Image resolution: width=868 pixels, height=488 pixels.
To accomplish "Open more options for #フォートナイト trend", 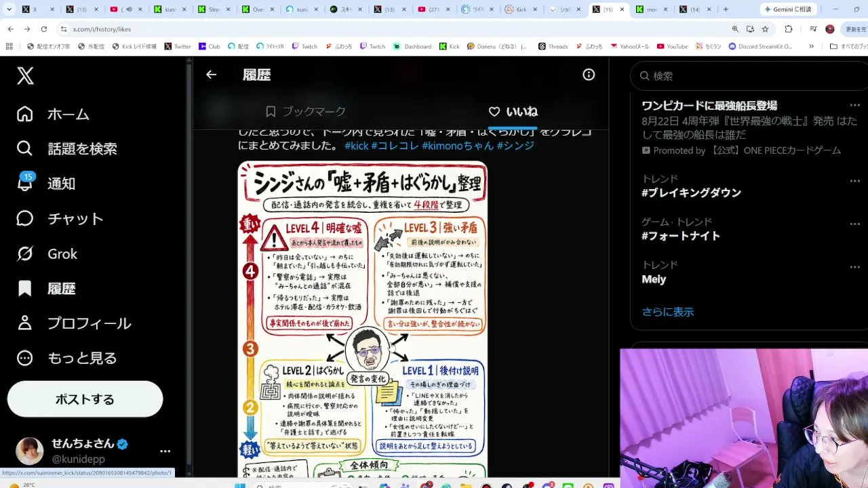I will tap(854, 224).
